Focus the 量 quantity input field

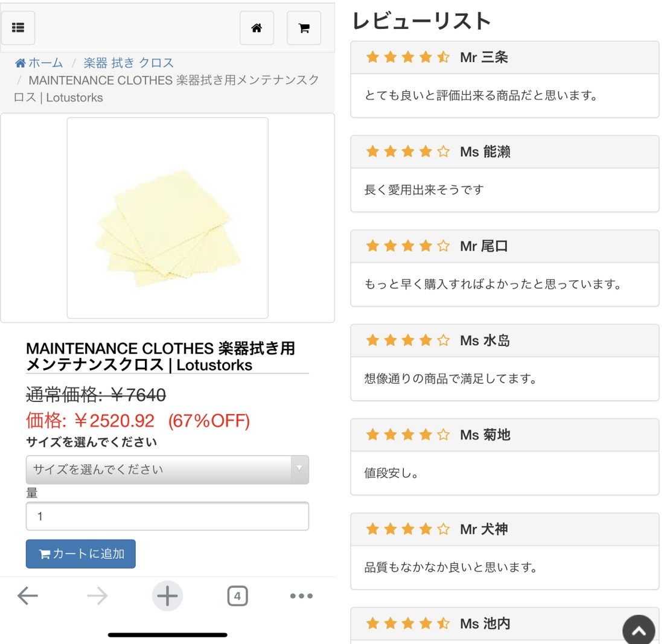(167, 516)
